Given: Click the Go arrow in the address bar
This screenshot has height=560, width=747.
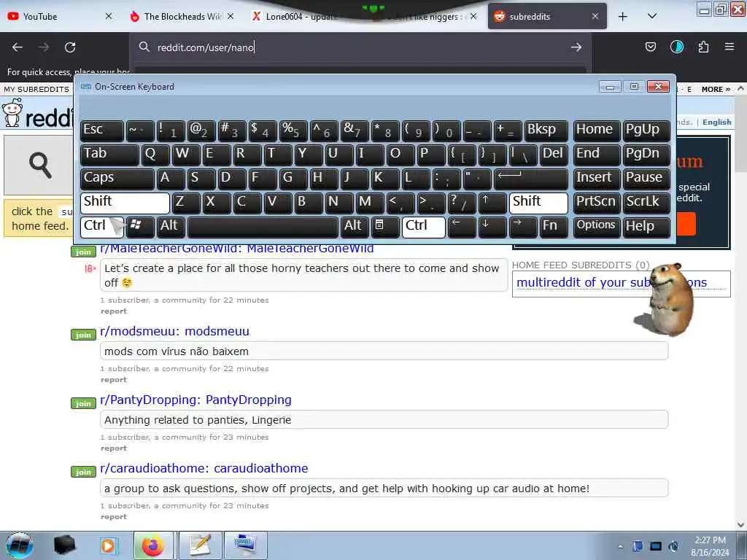Looking at the screenshot, I should click(576, 47).
